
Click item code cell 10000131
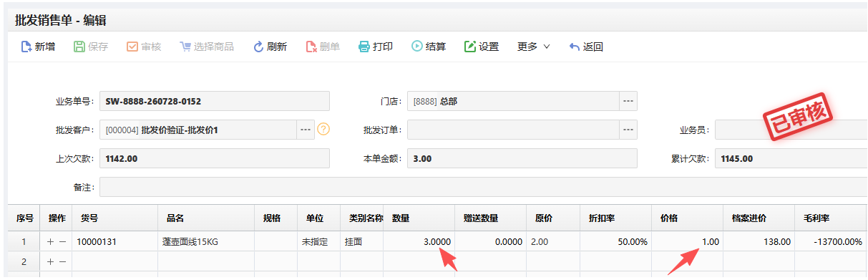pos(115,242)
